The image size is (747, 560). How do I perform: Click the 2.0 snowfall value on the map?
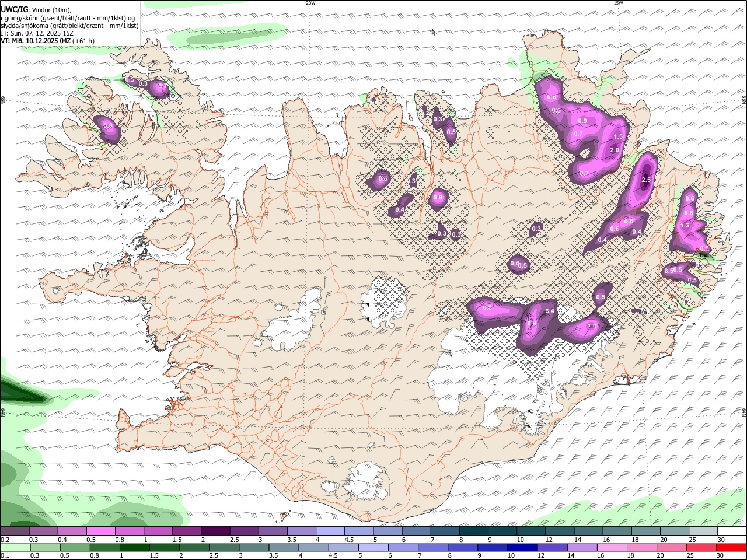[614, 150]
